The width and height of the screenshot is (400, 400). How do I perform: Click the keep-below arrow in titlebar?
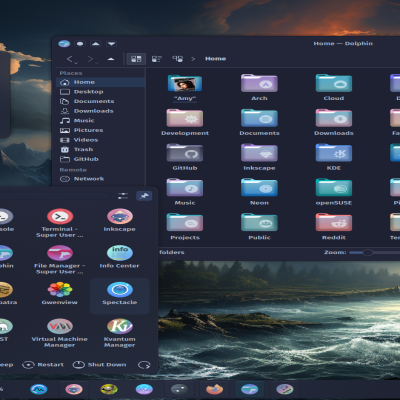point(111,44)
